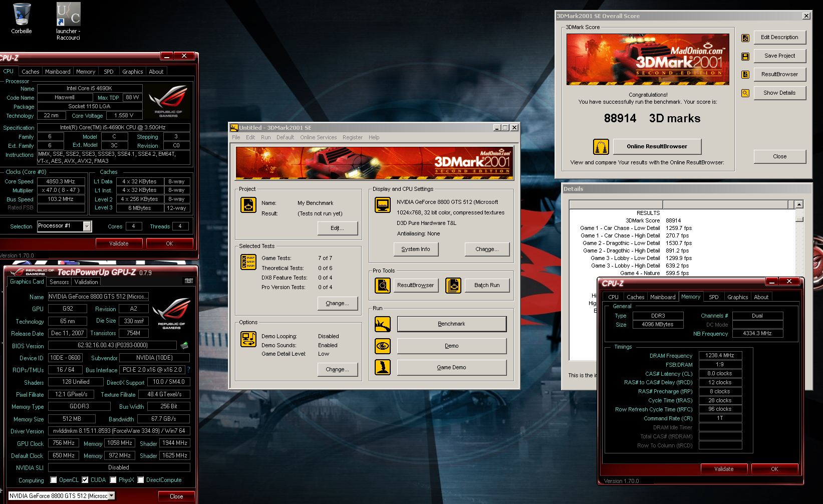
Task: Click the Demo button
Action: pyautogui.click(x=452, y=346)
